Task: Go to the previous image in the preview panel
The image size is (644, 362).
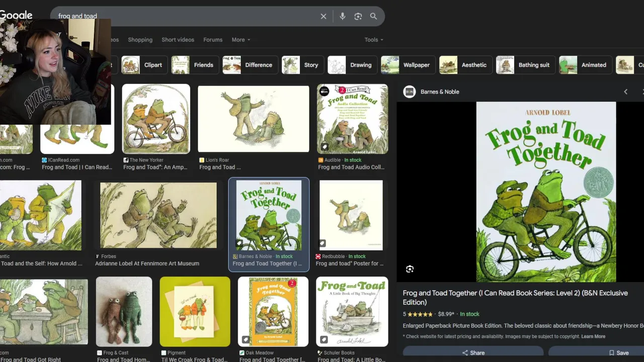Action: click(625, 92)
